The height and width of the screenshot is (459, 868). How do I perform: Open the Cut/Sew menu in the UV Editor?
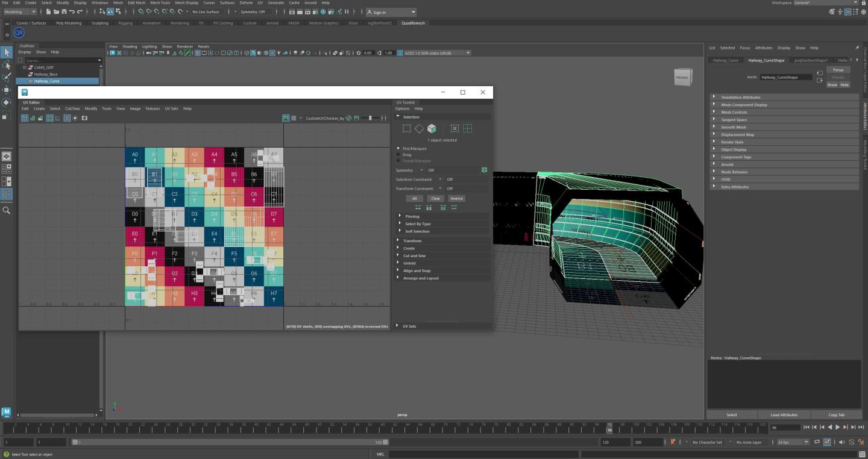72,108
